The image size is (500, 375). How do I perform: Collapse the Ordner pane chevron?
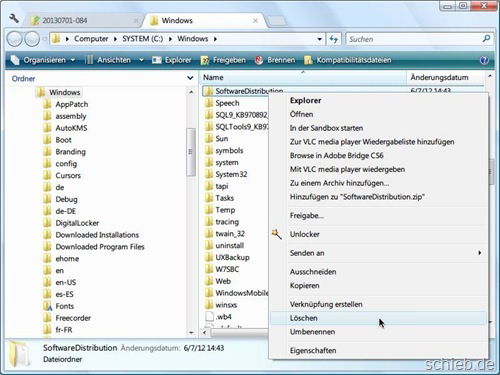(190, 78)
